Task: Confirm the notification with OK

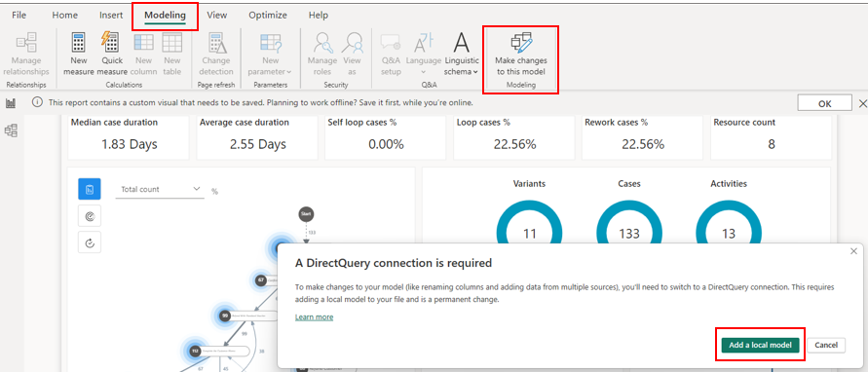Action: pos(825,103)
